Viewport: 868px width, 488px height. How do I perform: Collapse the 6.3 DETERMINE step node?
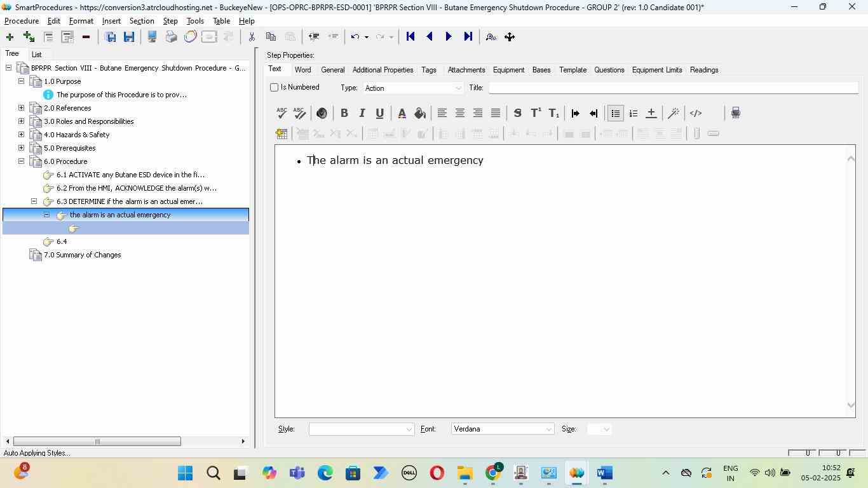point(34,201)
